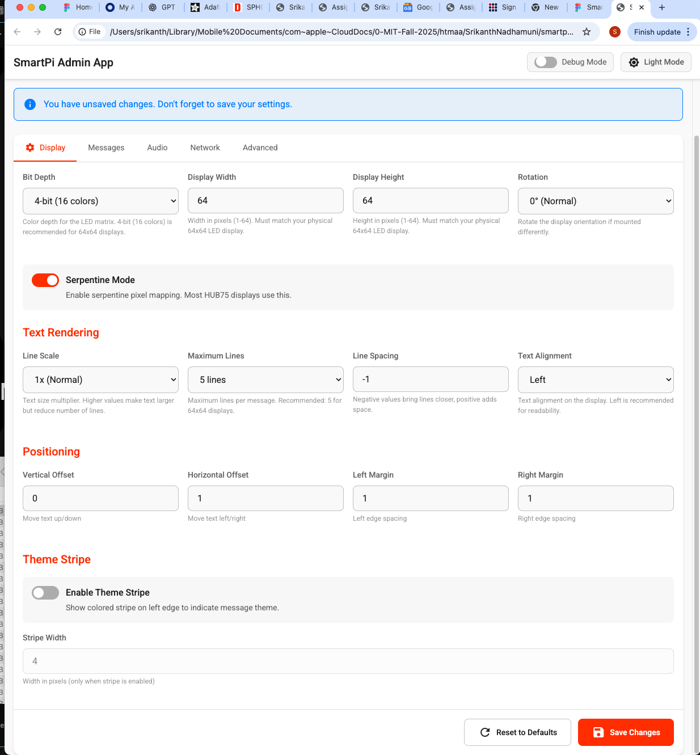Image resolution: width=700 pixels, height=755 pixels.
Task: Reload the page using the refresh icon
Action: 58,32
